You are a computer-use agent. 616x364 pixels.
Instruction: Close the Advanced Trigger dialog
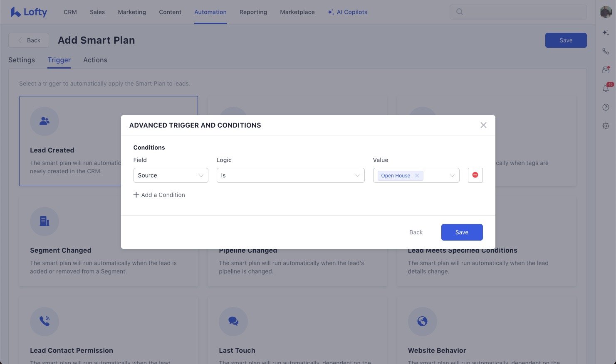(483, 125)
